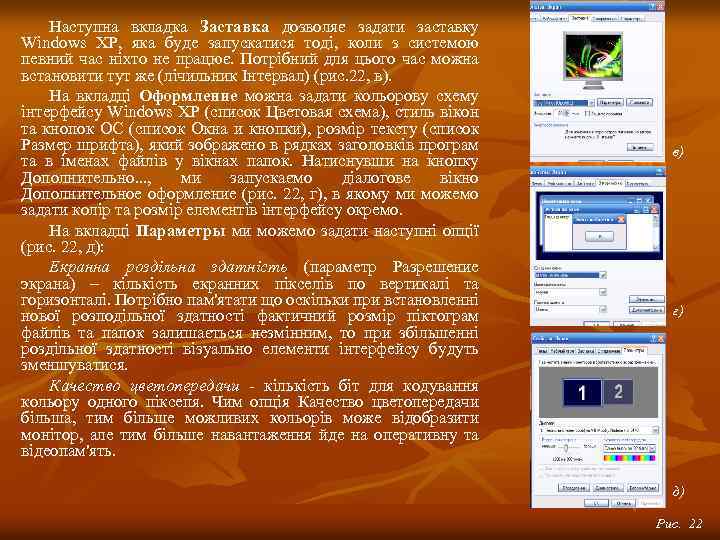
Task: Click Дополнительно button in dialog г)
Action: tap(647, 310)
